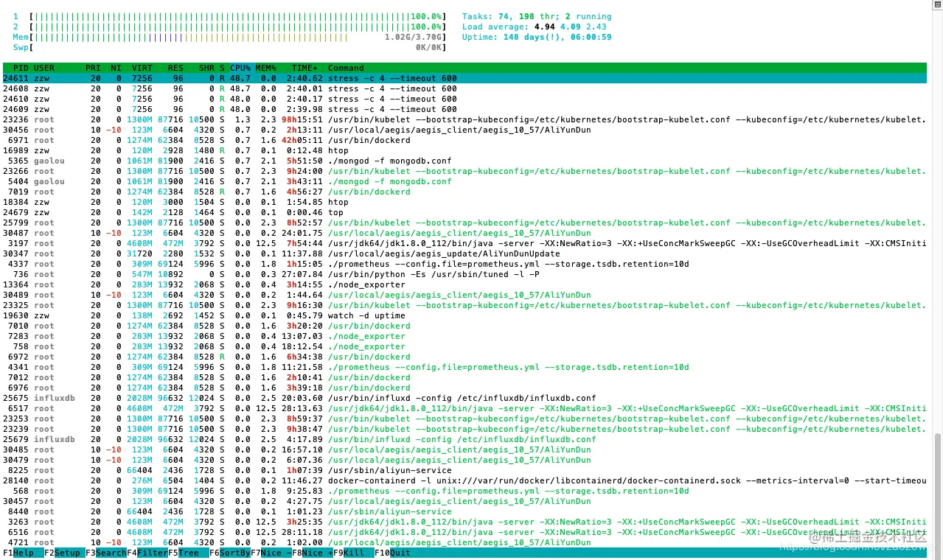Click the Uptime 148 days line

click(537, 37)
